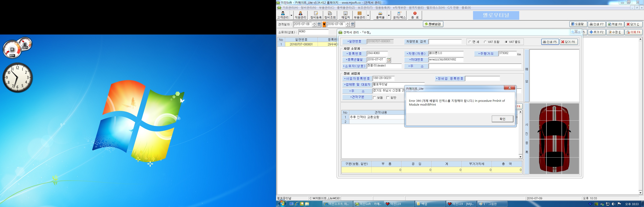The width and height of the screenshot is (644, 207).
Task: Click the network tray icon
Action: [x=608, y=204]
